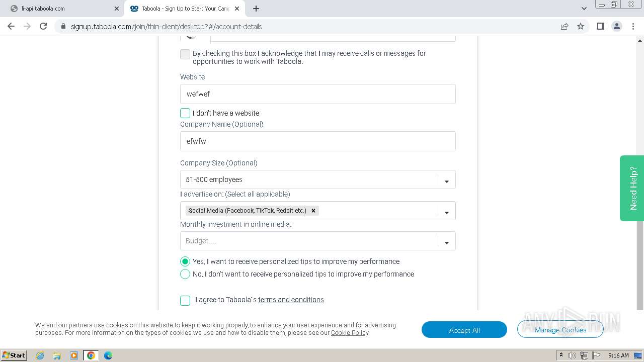Image resolution: width=644 pixels, height=362 pixels.
Task: Select No, don't receive personalized tips
Action: 185,274
